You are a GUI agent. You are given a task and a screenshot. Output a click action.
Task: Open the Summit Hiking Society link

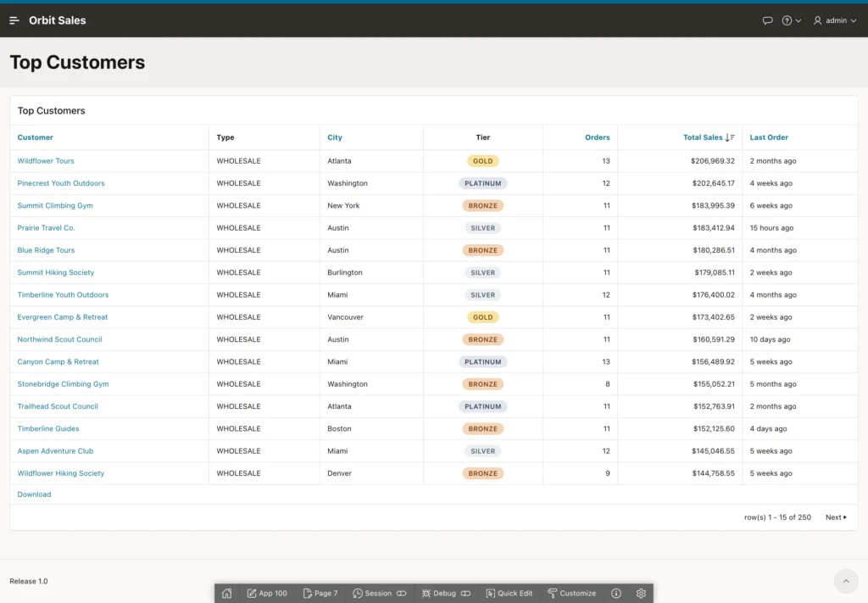[55, 272]
